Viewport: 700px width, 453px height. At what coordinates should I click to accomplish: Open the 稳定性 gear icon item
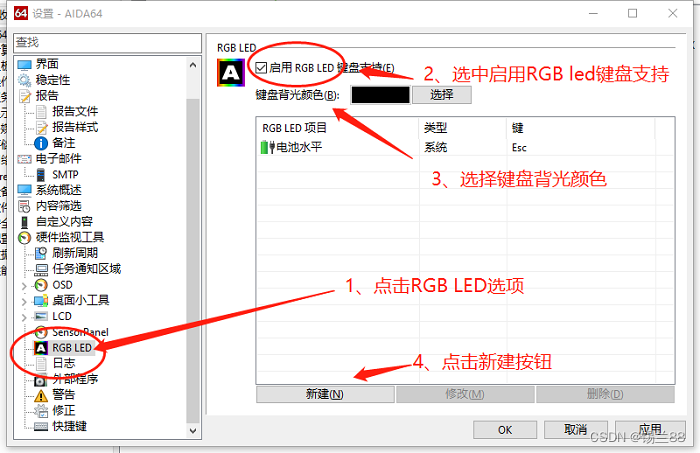coord(24,80)
